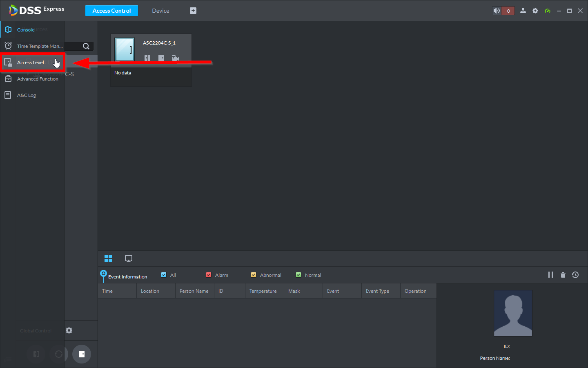Click the ASC2204C-S_1 door name
This screenshot has width=588, height=368.
(159, 43)
